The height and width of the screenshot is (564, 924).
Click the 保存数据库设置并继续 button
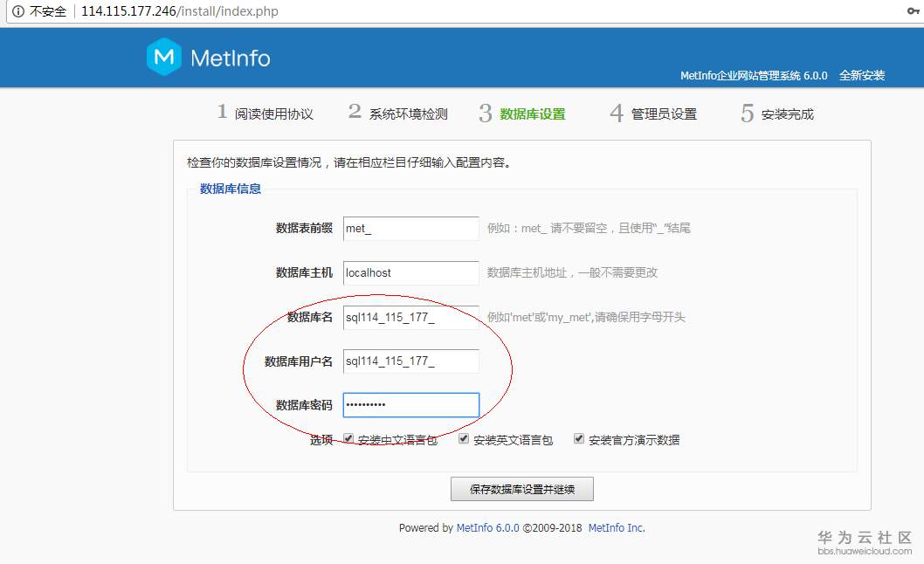click(x=521, y=488)
